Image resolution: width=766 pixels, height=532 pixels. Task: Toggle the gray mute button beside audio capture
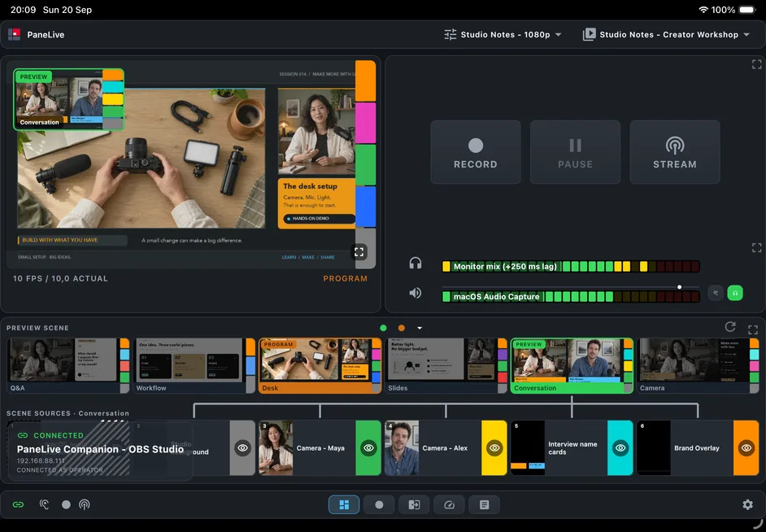(716, 293)
